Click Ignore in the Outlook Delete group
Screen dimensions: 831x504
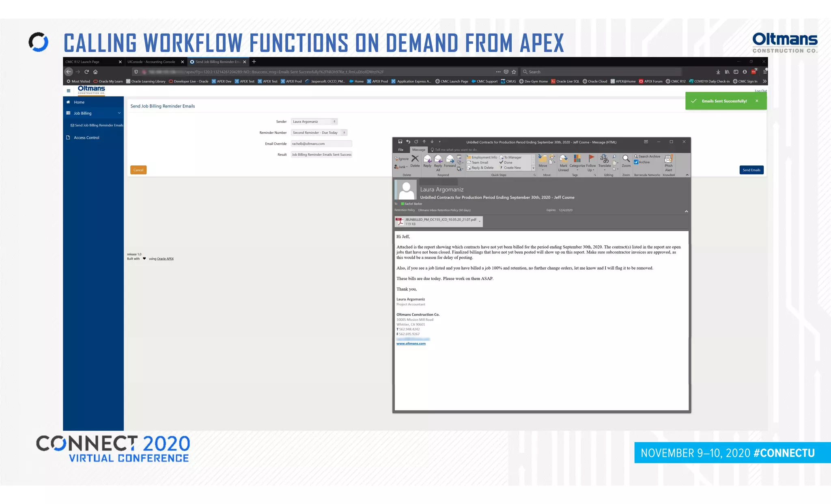(x=401, y=159)
